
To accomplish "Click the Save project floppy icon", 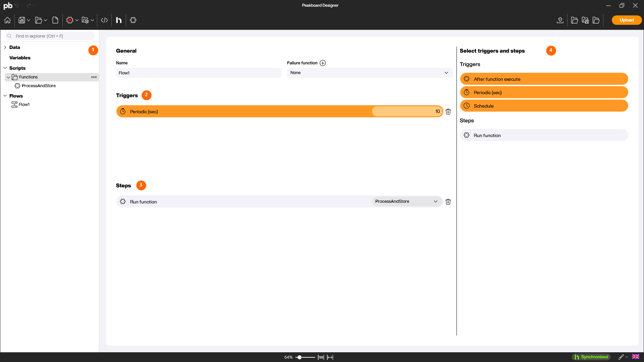I will [x=21, y=20].
